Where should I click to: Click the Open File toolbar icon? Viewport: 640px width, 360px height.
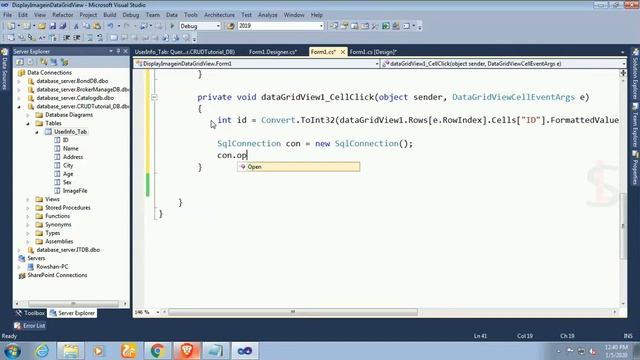tap(42, 26)
